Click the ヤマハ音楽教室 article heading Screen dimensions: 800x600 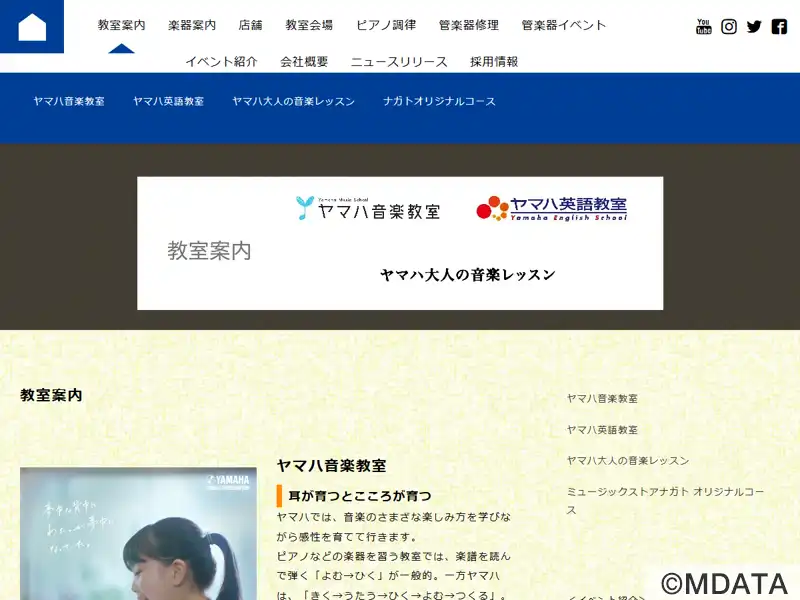[332, 465]
